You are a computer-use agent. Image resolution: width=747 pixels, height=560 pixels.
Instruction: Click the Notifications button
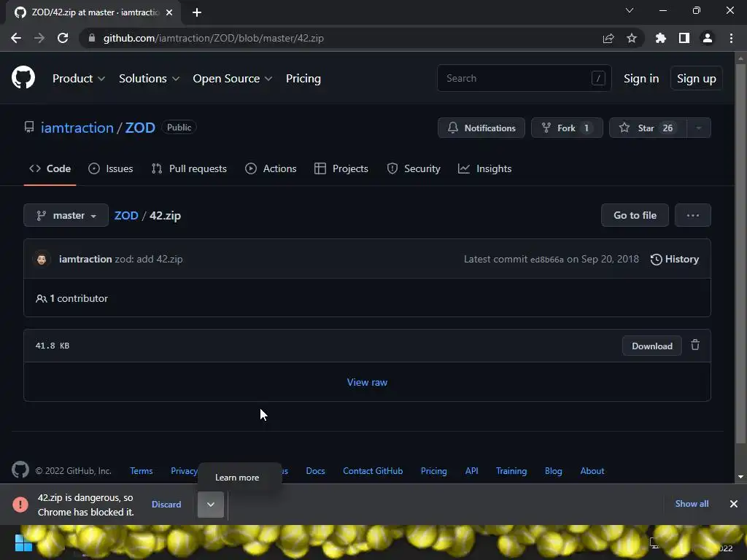pos(481,128)
